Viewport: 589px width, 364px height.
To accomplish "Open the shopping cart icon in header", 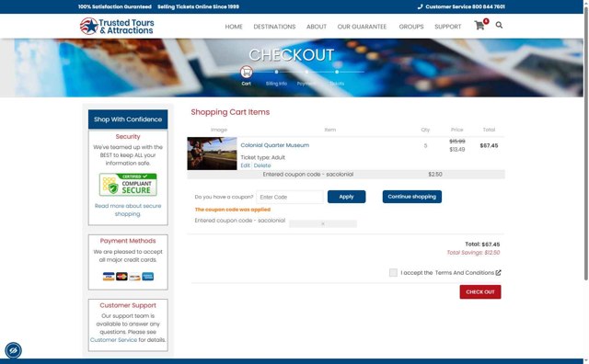I will point(479,26).
